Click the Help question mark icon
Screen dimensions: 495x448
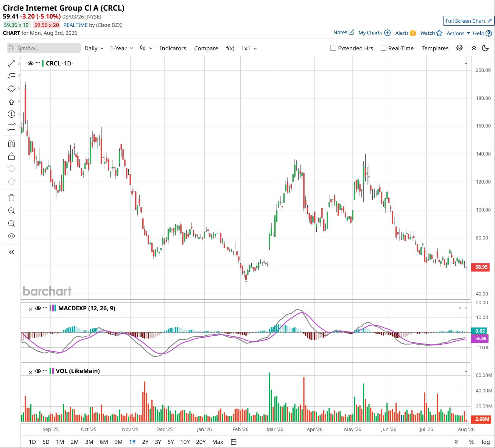pos(489,33)
